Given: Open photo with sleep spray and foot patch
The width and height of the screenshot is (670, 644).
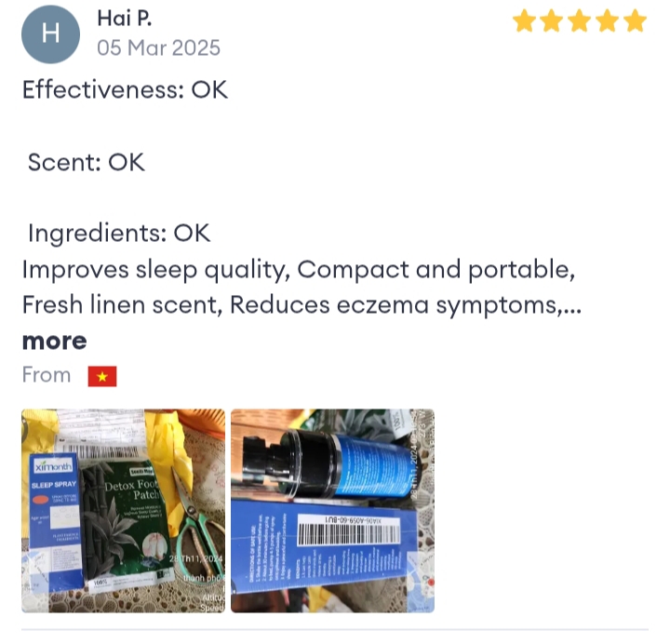Looking at the screenshot, I should pyautogui.click(x=123, y=511).
